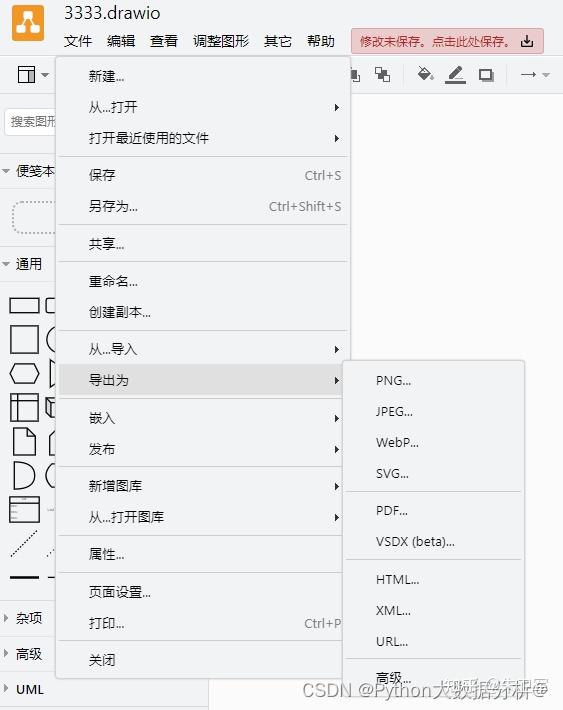Screen dimensions: 563x710
Task: Expand the 发布 submenu
Action: pos(203,449)
